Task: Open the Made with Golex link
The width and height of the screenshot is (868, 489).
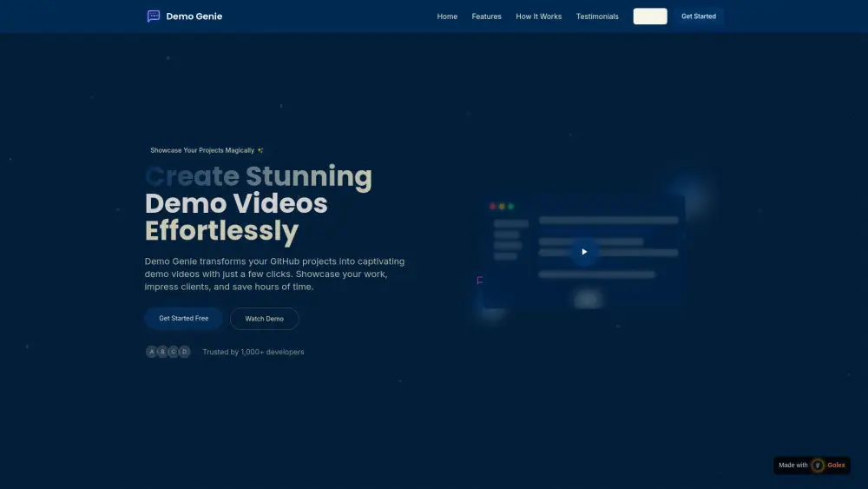Action: click(812, 466)
